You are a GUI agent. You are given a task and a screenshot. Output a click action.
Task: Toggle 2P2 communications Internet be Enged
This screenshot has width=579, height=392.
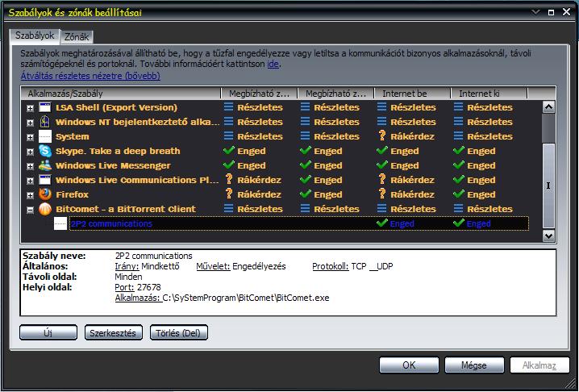(x=396, y=223)
